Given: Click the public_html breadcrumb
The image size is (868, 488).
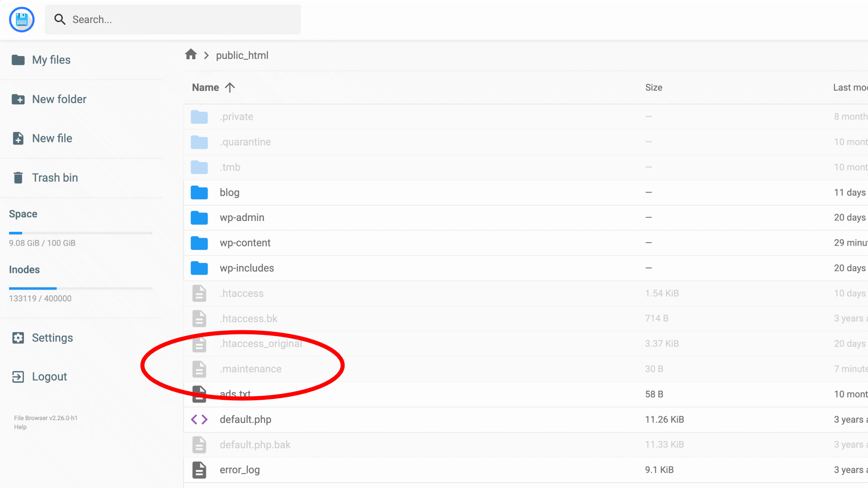Looking at the screenshot, I should tap(242, 55).
